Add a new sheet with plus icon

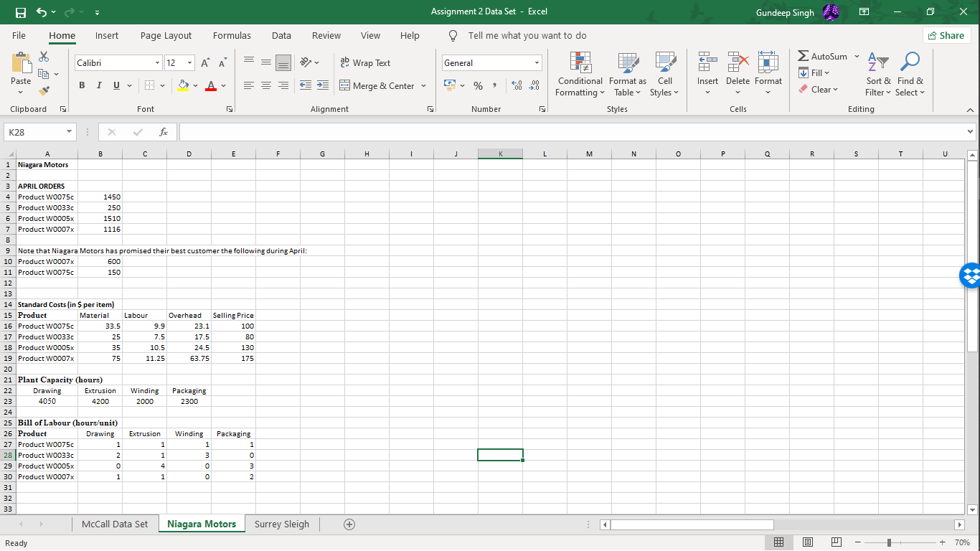tap(349, 524)
